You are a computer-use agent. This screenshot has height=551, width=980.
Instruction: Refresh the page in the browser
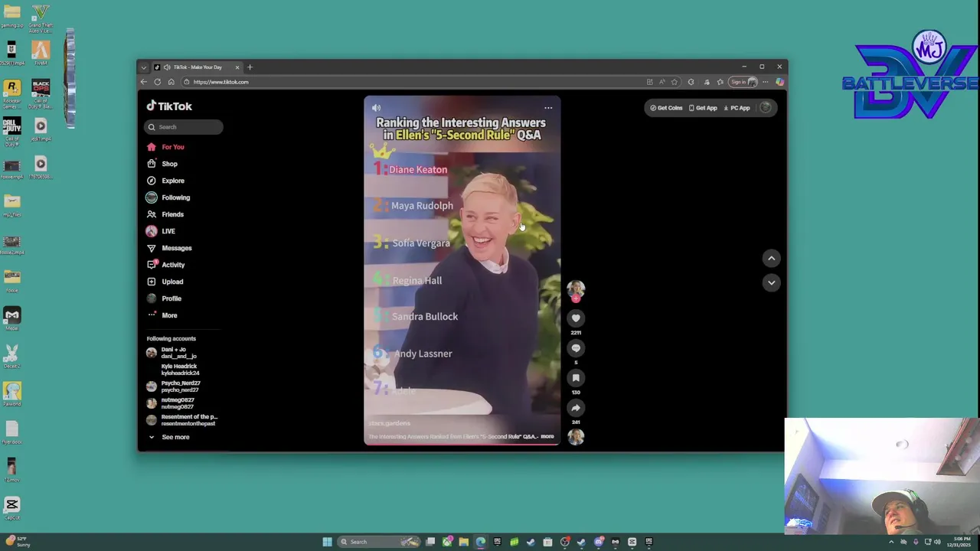pos(157,82)
